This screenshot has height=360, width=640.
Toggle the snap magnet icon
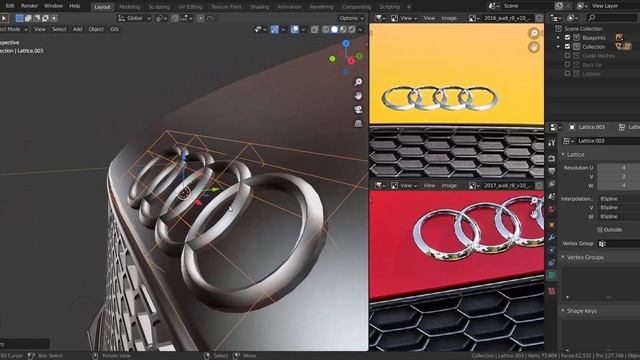pos(175,18)
